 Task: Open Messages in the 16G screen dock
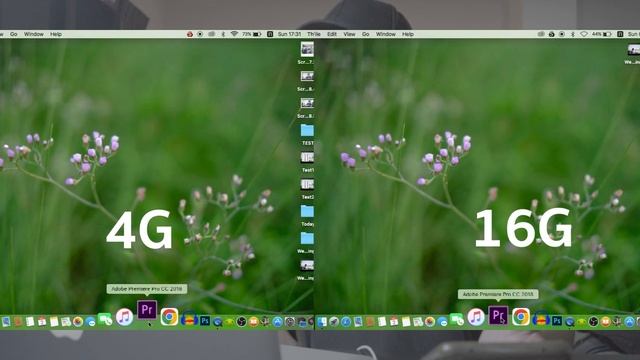(x=442, y=322)
